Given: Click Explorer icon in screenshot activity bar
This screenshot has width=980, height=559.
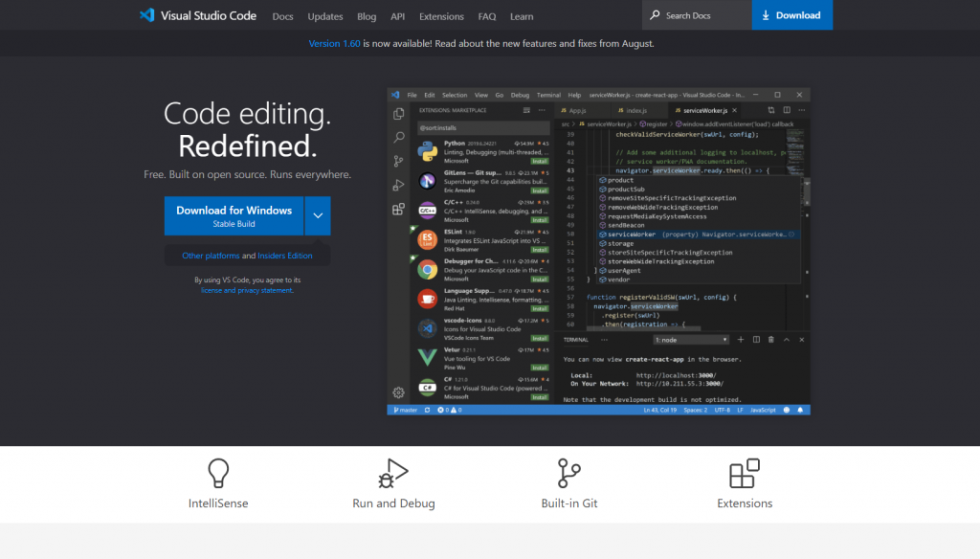Looking at the screenshot, I should [398, 114].
